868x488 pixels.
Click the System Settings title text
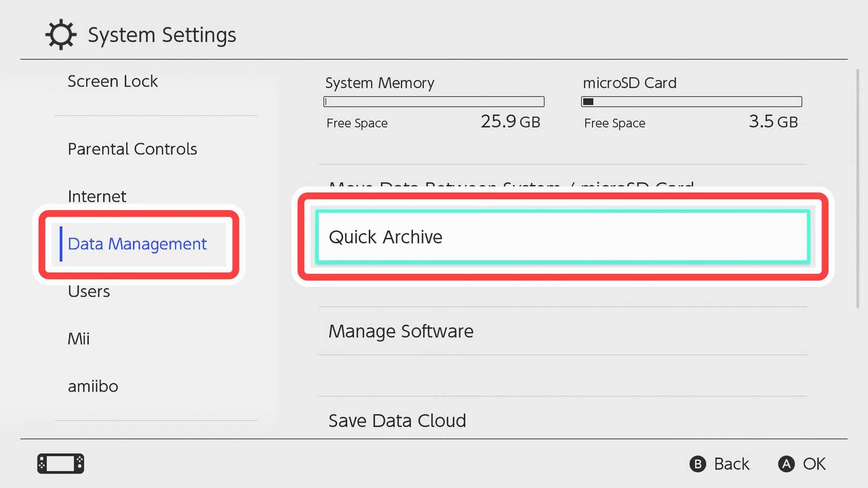(x=162, y=35)
